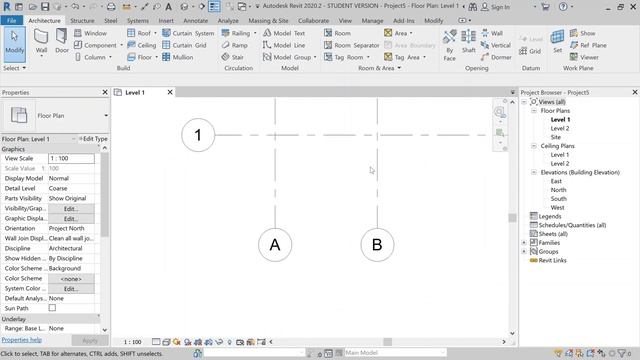640x360 pixels.
Task: Select the Floor tool
Action: point(140,57)
